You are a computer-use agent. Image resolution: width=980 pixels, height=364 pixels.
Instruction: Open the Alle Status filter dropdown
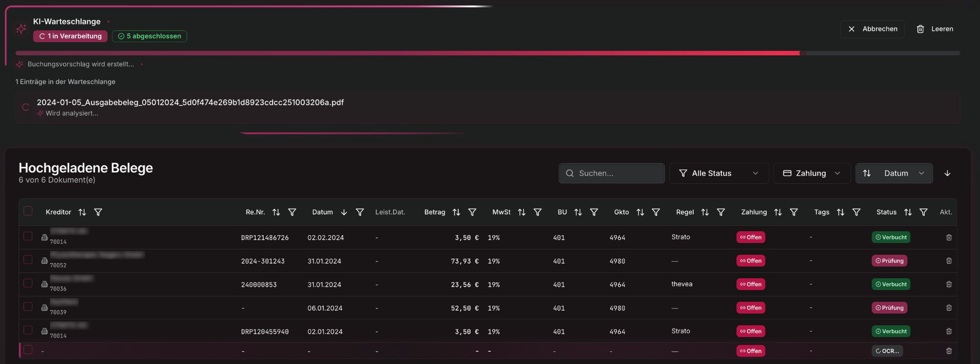point(718,173)
